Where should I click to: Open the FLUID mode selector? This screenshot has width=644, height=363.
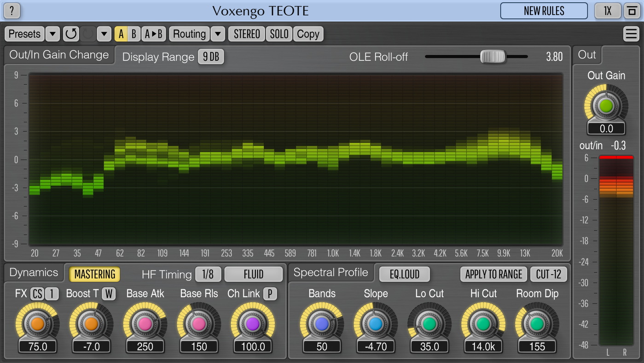click(254, 274)
